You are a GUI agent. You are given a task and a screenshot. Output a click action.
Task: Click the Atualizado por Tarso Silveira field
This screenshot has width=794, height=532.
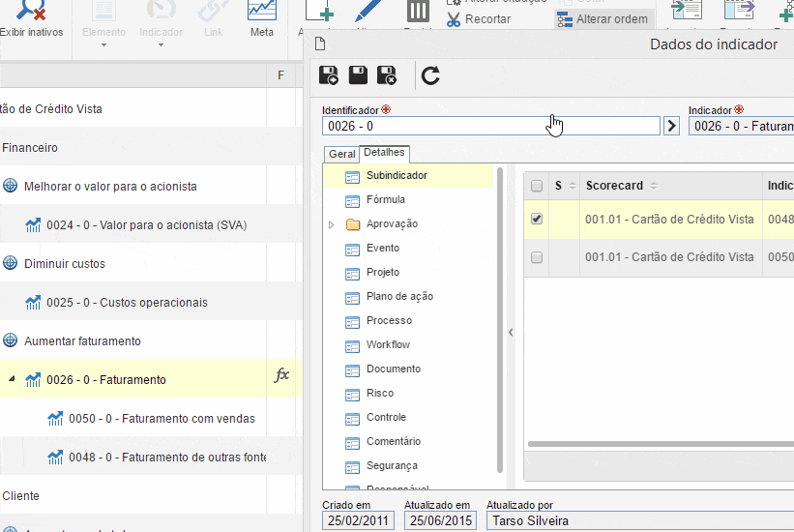pyautogui.click(x=640, y=520)
